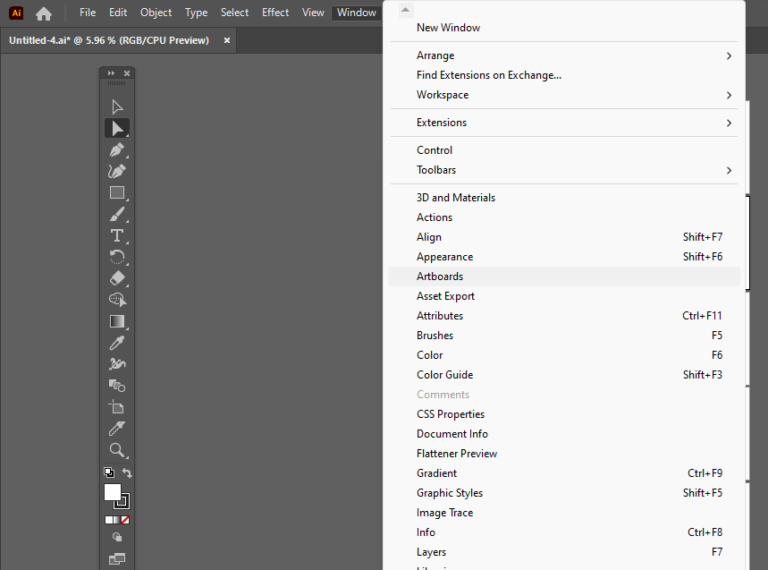Viewport: 768px width, 570px height.
Task: Set the None color swatch
Action: point(125,520)
